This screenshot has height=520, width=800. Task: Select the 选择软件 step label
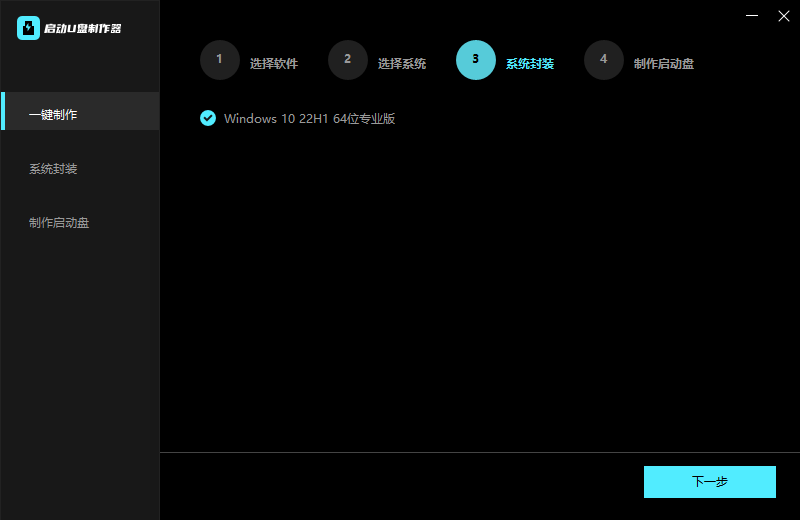click(274, 63)
